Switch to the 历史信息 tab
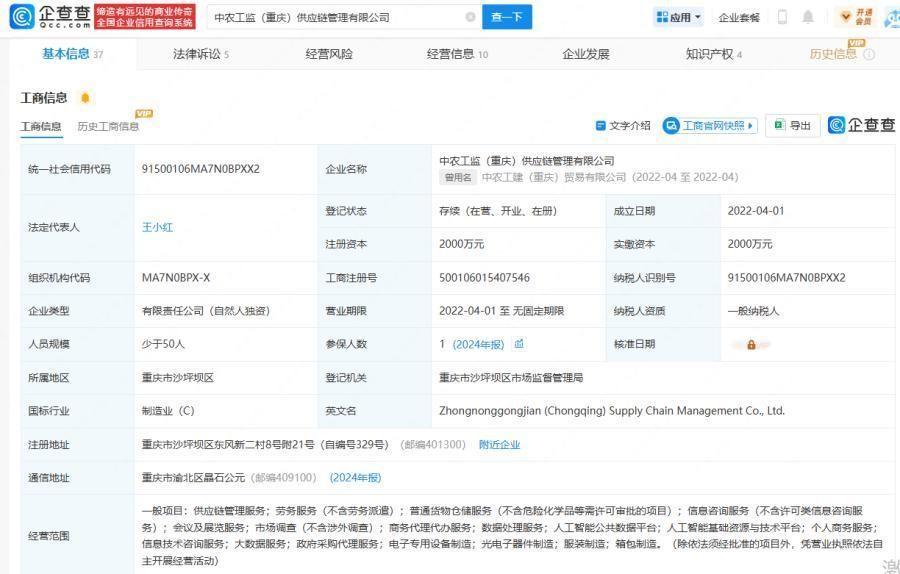900x574 pixels. [x=833, y=54]
